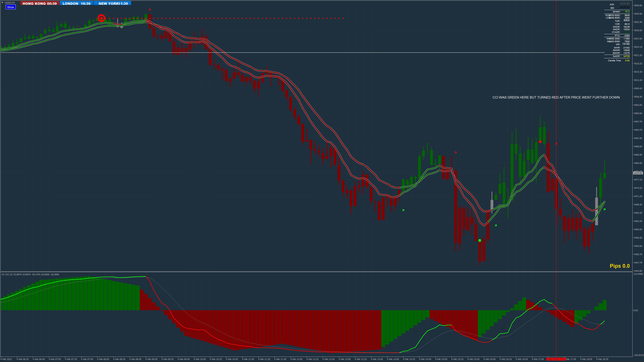644x362 pixels.
Task: Click the red bullseye target marker
Action: pos(101,18)
